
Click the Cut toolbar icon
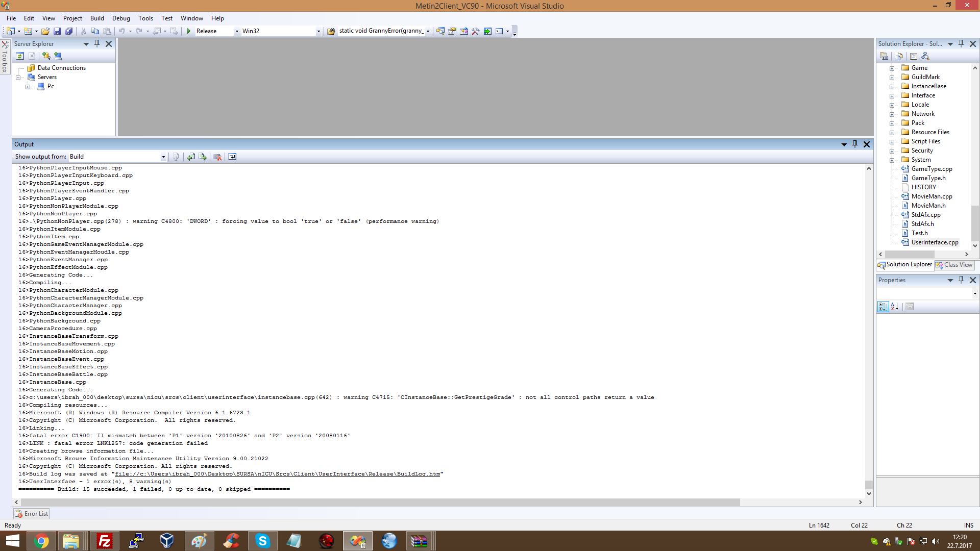(84, 31)
